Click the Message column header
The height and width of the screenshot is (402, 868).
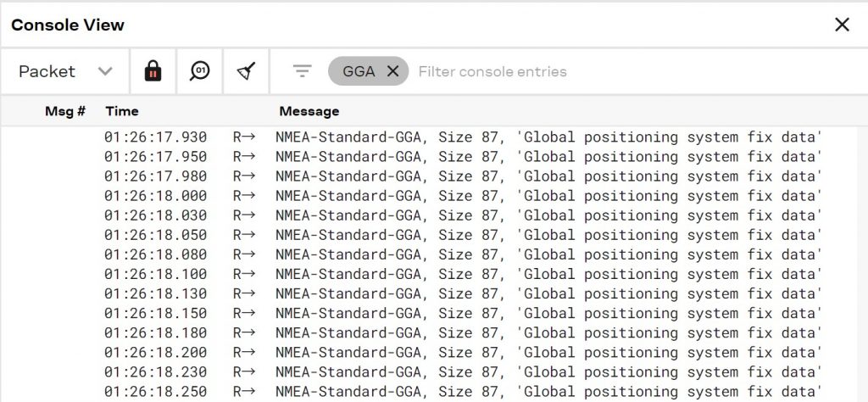point(309,111)
